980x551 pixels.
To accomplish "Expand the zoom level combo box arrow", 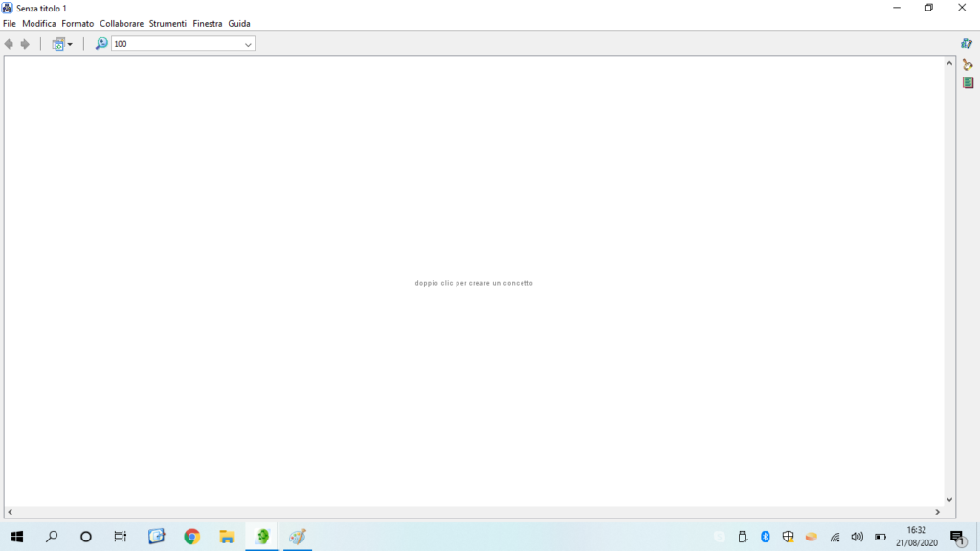I will coord(248,44).
